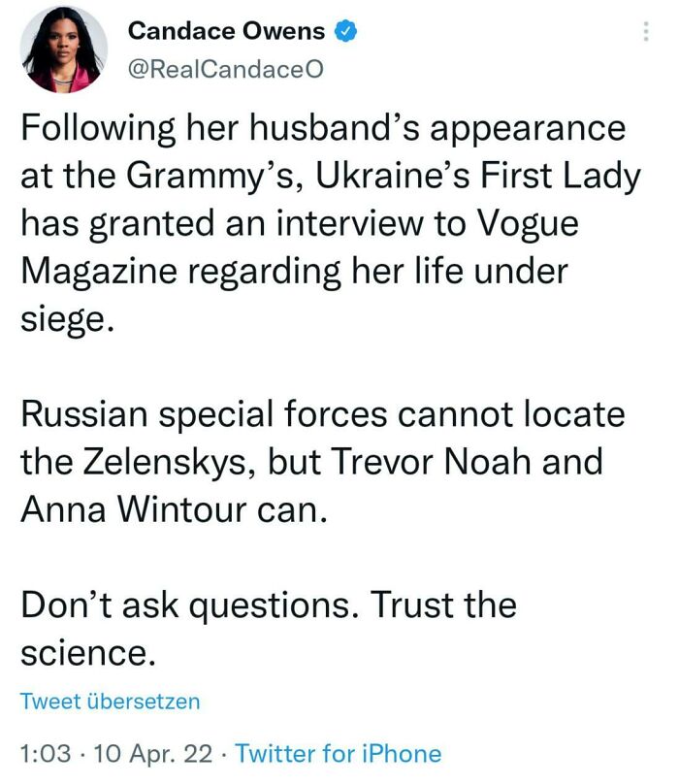Click the "Twitter for iPhone" source label
This screenshot has width=679, height=784.
click(341, 751)
